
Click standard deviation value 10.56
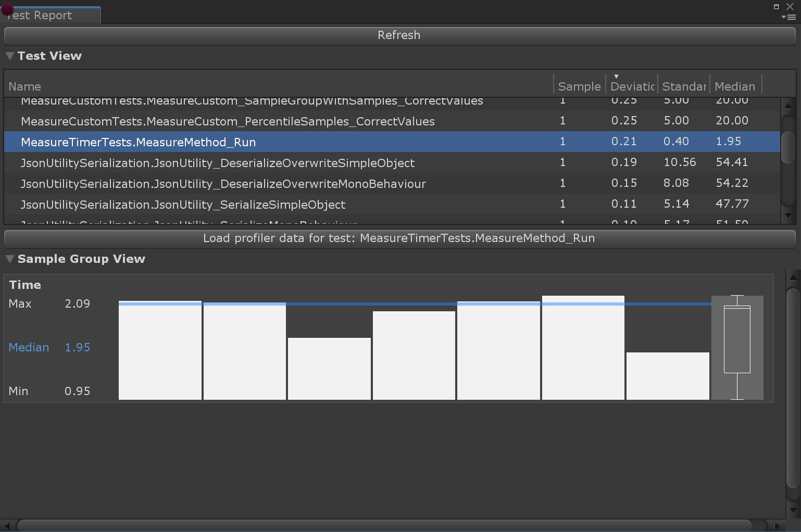[680, 162]
